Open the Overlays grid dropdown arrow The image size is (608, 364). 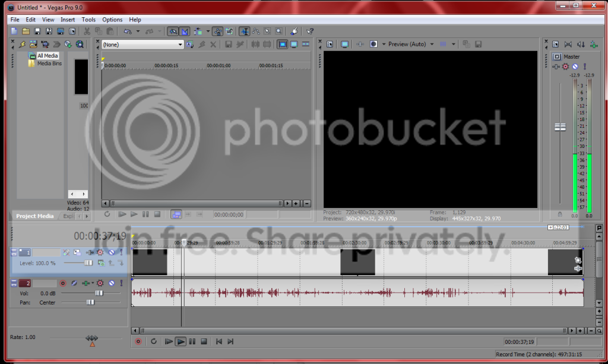coord(453,44)
